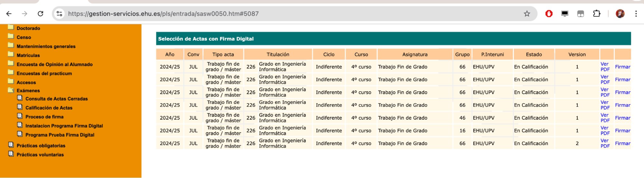Expand the Matrículas folder
This screenshot has height=178, width=644.
coord(28,55)
